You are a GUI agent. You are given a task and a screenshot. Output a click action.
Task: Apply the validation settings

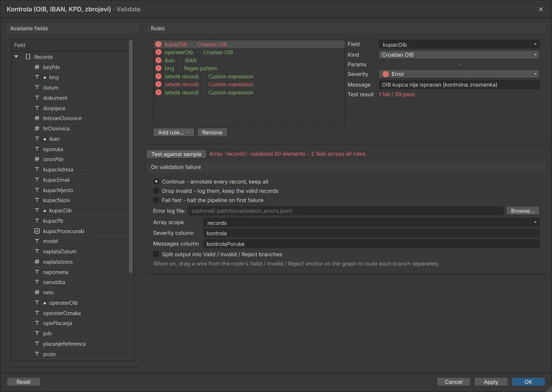(491, 382)
